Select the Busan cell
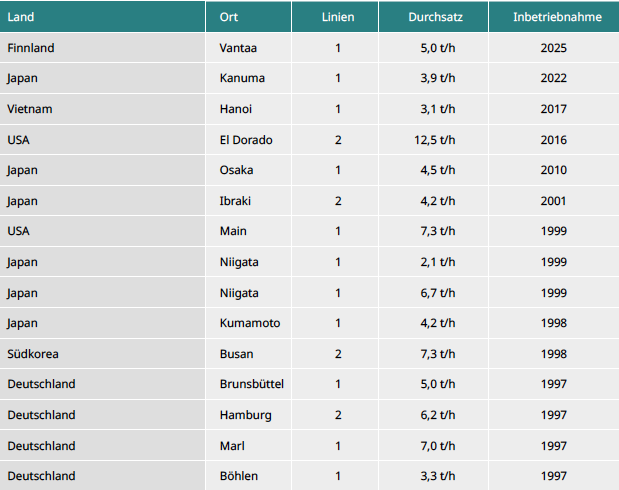The width and height of the screenshot is (619, 490). [236, 354]
